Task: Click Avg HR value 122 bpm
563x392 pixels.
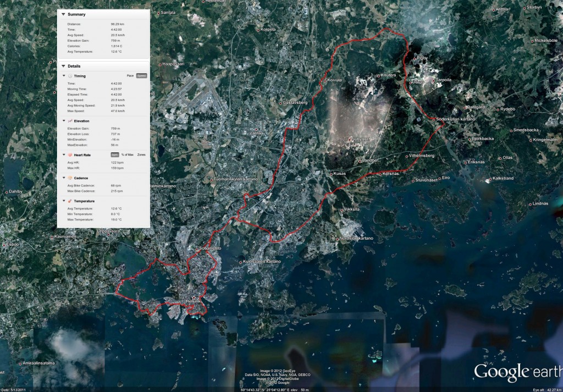Action: click(x=117, y=163)
